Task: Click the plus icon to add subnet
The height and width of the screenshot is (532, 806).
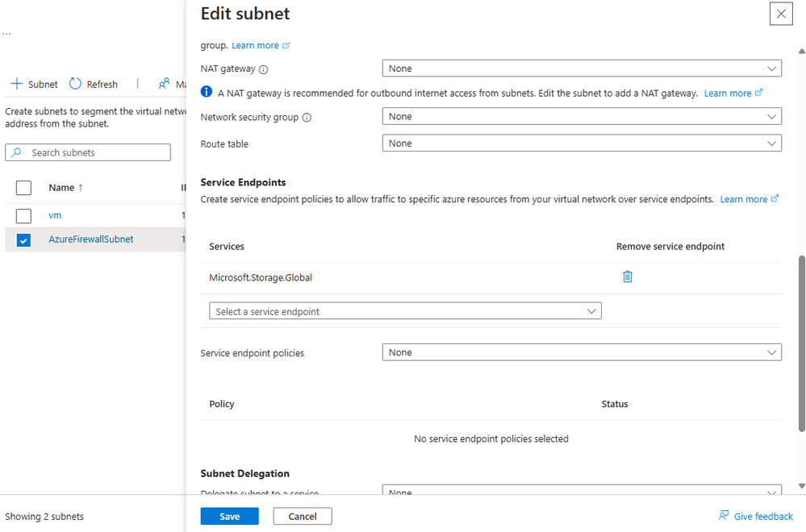Action: 16,84
